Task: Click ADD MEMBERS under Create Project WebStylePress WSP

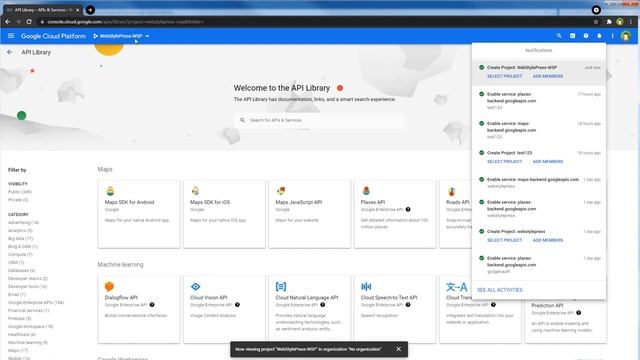Action: tap(548, 76)
